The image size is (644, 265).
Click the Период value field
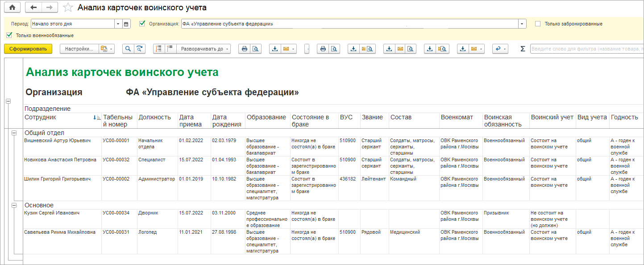tap(72, 24)
